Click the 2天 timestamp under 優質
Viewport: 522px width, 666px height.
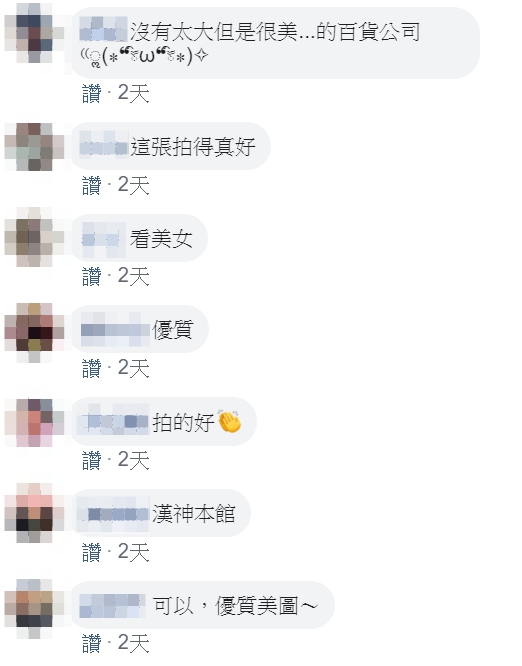pyautogui.click(x=133, y=368)
